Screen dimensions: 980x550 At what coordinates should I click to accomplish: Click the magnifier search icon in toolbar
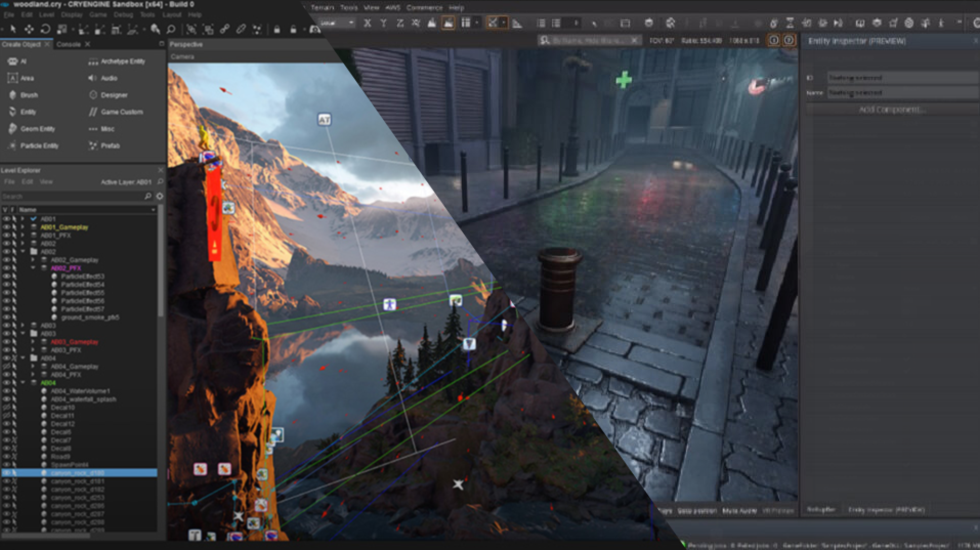[x=171, y=29]
